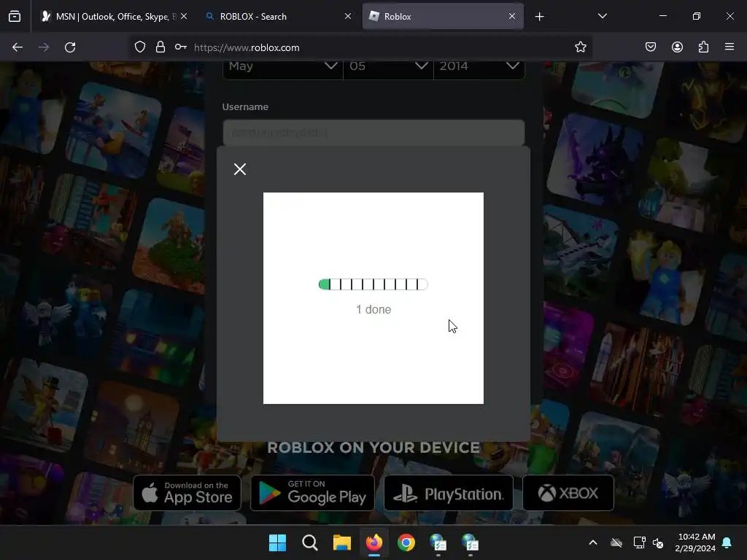Reload the current page
The width and height of the screenshot is (747, 560).
[x=70, y=47]
